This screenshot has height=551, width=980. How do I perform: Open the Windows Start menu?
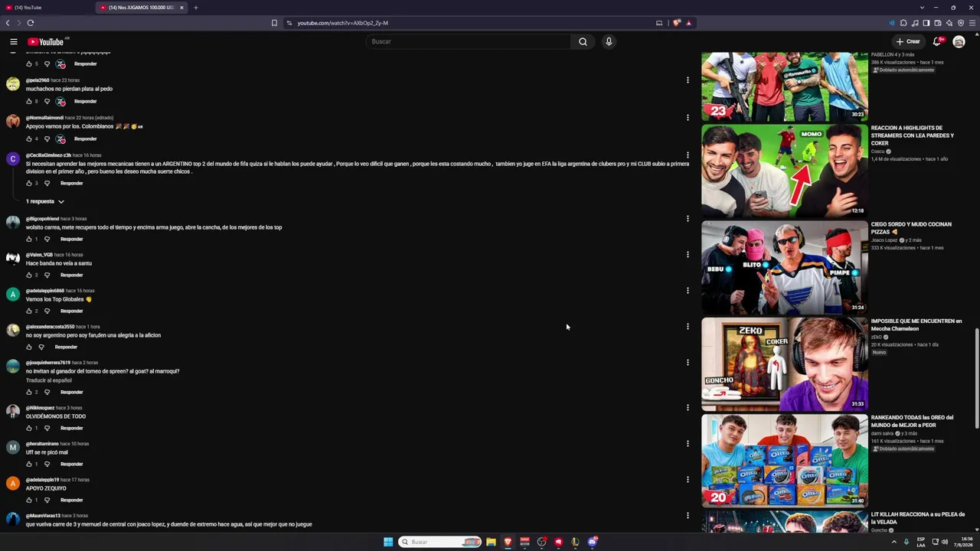tap(388, 542)
